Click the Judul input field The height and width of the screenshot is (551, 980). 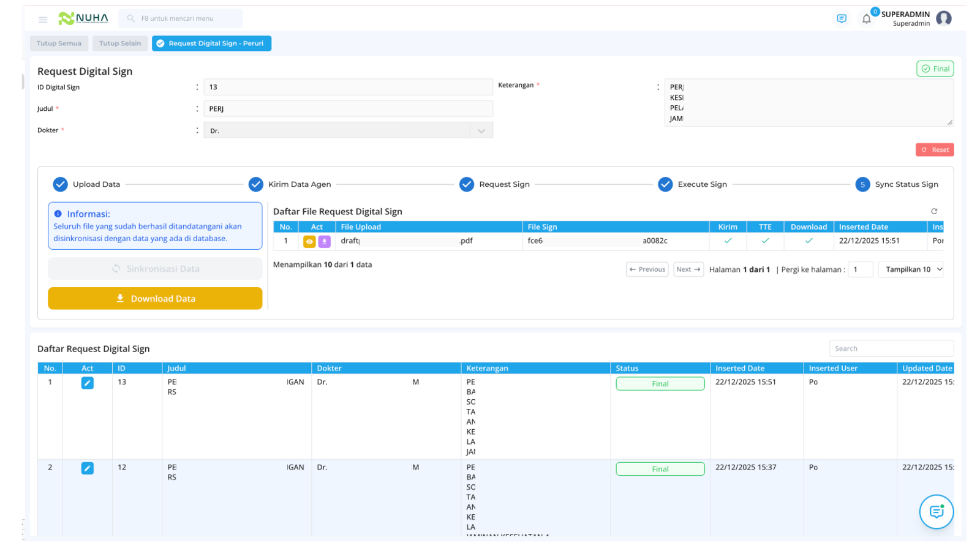click(348, 109)
